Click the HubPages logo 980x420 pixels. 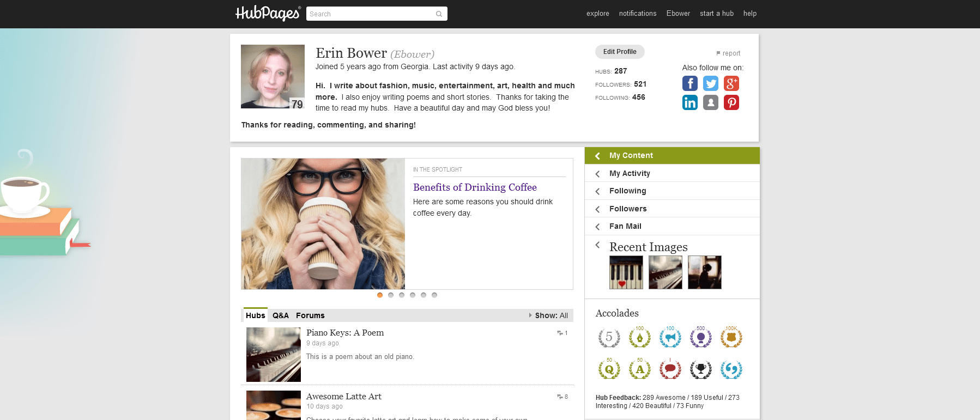tap(268, 14)
